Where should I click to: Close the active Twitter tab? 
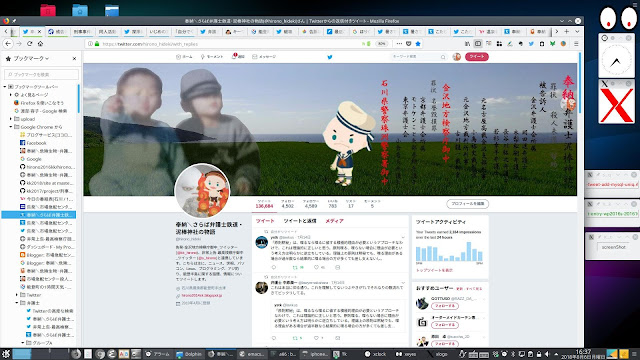click(x=40, y=31)
